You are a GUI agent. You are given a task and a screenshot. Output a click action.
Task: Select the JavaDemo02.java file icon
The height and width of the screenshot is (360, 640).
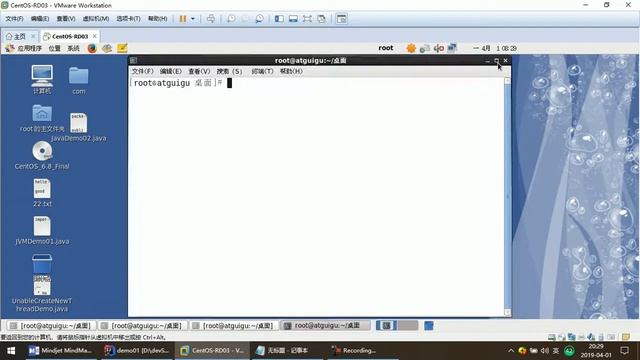(x=78, y=127)
